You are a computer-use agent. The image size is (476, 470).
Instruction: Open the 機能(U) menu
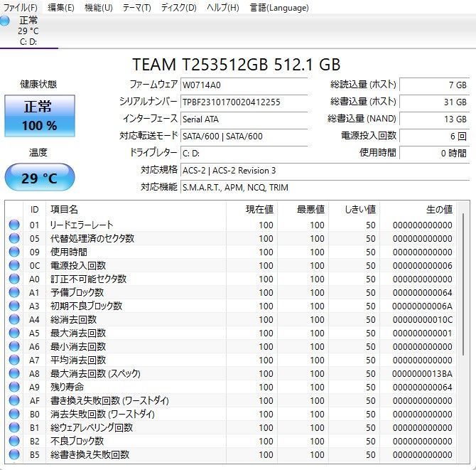pyautogui.click(x=98, y=7)
